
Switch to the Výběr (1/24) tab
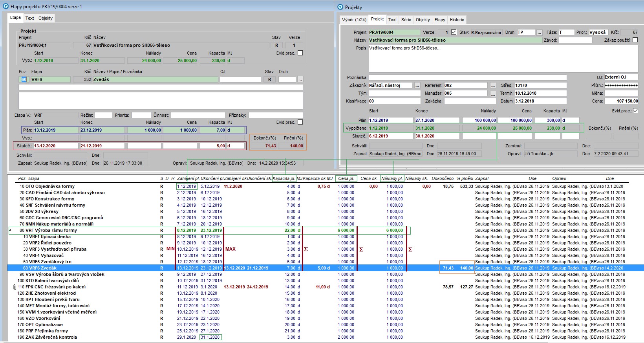[354, 20]
